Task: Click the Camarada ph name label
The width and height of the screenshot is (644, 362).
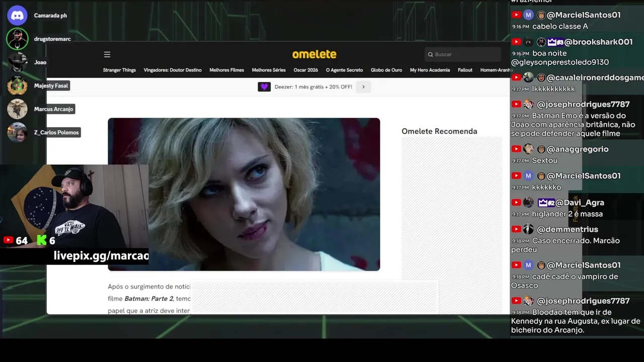Action: tap(50, 16)
